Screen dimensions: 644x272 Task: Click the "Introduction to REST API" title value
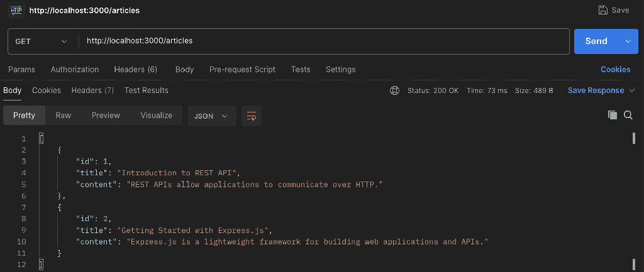(x=175, y=173)
